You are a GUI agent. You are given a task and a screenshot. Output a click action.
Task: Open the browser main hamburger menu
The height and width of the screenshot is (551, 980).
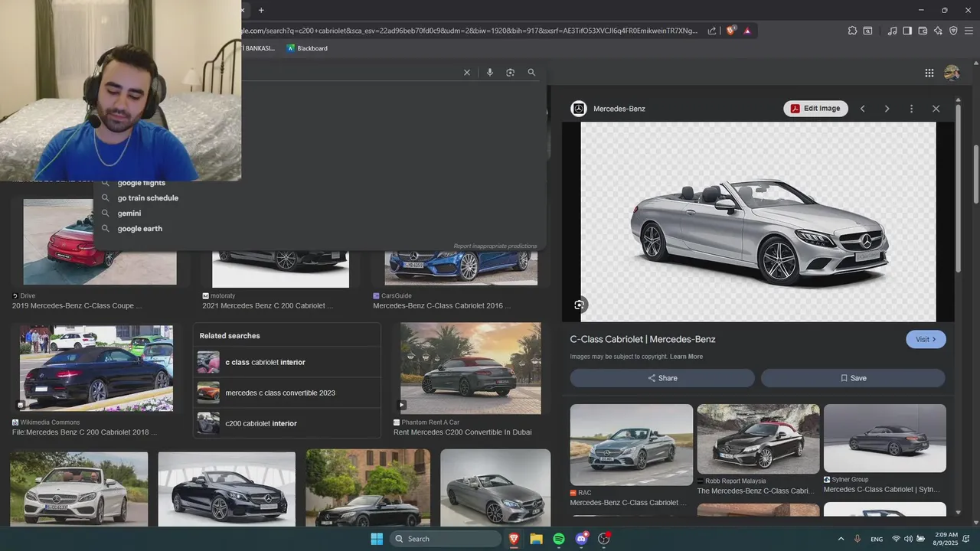pyautogui.click(x=969, y=31)
